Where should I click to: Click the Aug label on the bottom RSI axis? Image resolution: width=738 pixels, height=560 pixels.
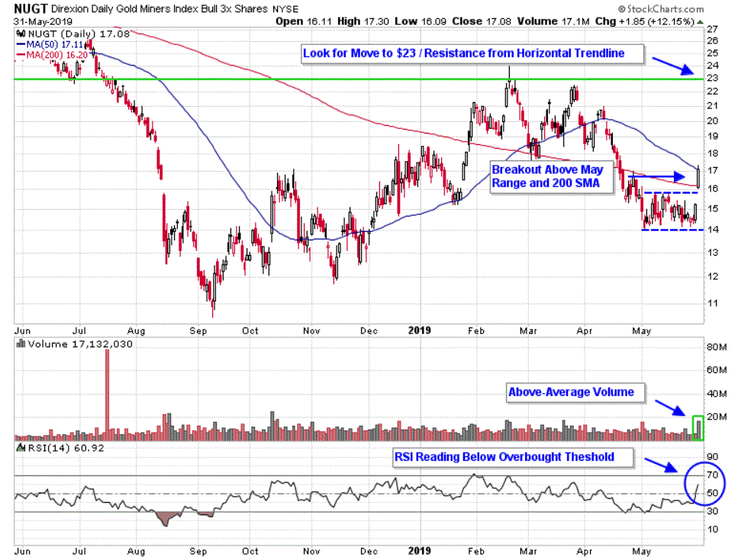point(136,551)
